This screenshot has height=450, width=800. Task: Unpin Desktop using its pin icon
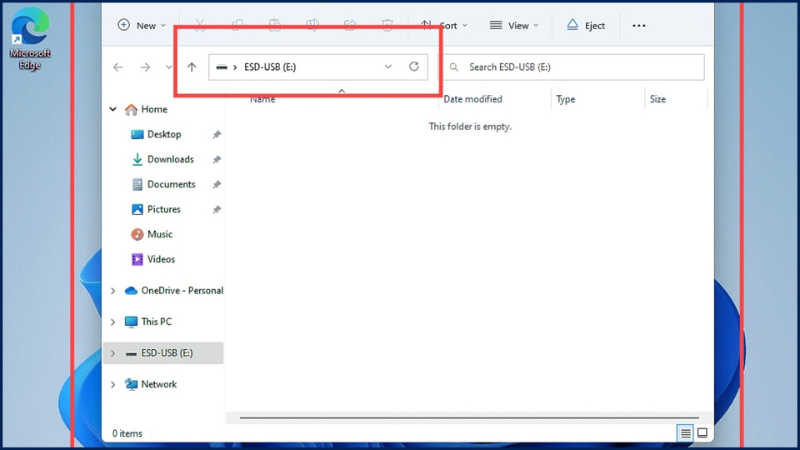pyautogui.click(x=216, y=134)
